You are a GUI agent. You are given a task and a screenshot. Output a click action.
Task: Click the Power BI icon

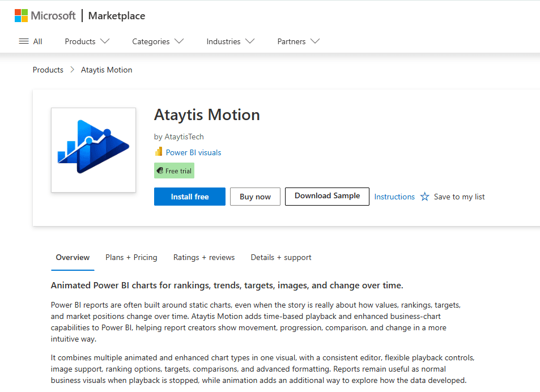(x=159, y=152)
